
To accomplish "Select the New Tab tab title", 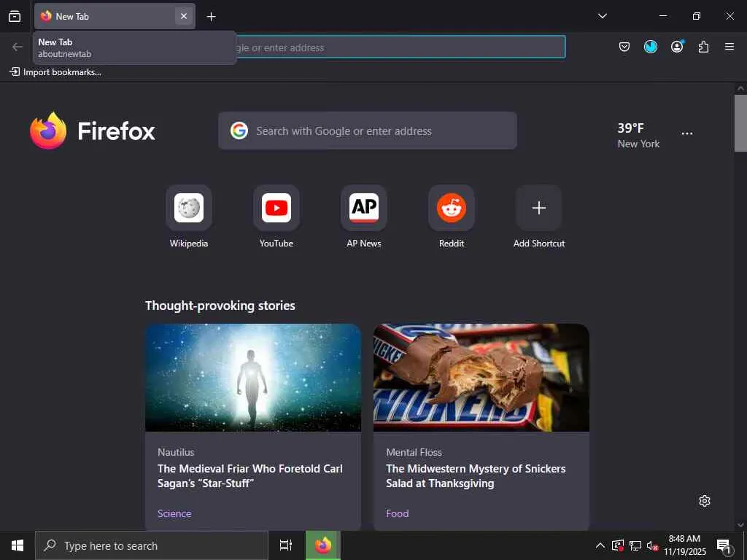I will [72, 16].
